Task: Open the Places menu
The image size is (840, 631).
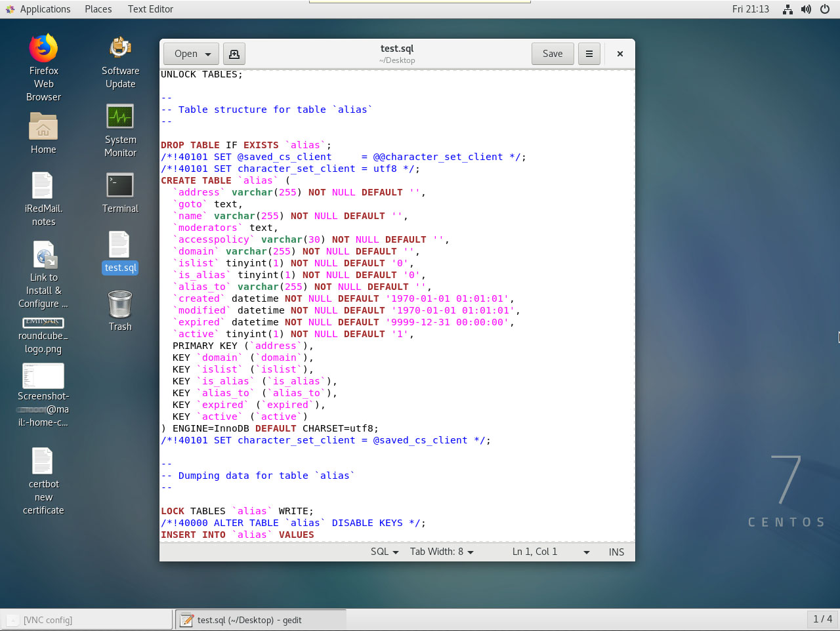Action: click(x=98, y=9)
